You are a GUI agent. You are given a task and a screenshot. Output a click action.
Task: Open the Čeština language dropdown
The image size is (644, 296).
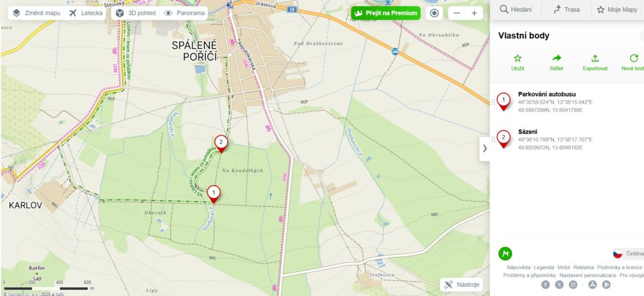pos(628,254)
